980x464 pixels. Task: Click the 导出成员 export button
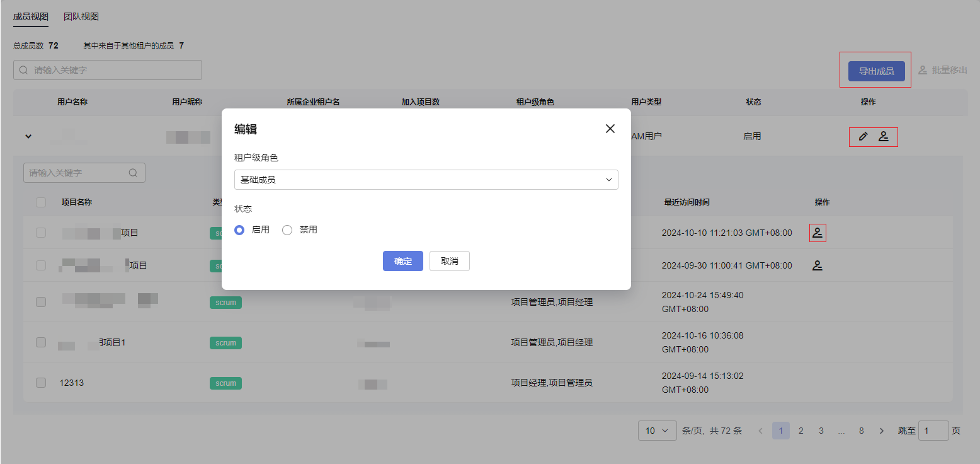pyautogui.click(x=876, y=71)
